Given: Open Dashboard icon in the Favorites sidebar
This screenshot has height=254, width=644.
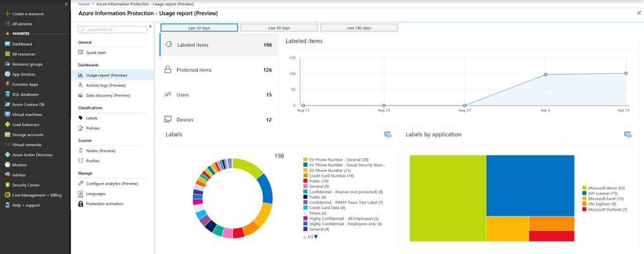Looking at the screenshot, I should point(7,44).
